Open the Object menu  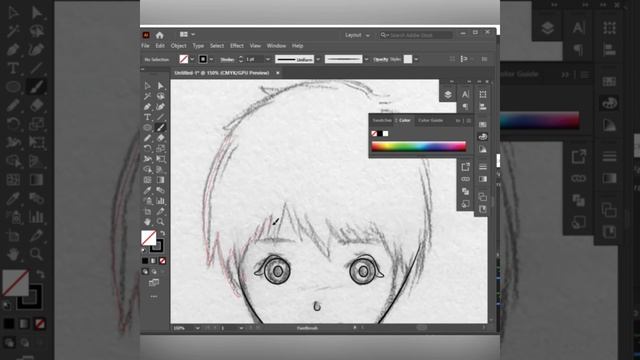178,46
